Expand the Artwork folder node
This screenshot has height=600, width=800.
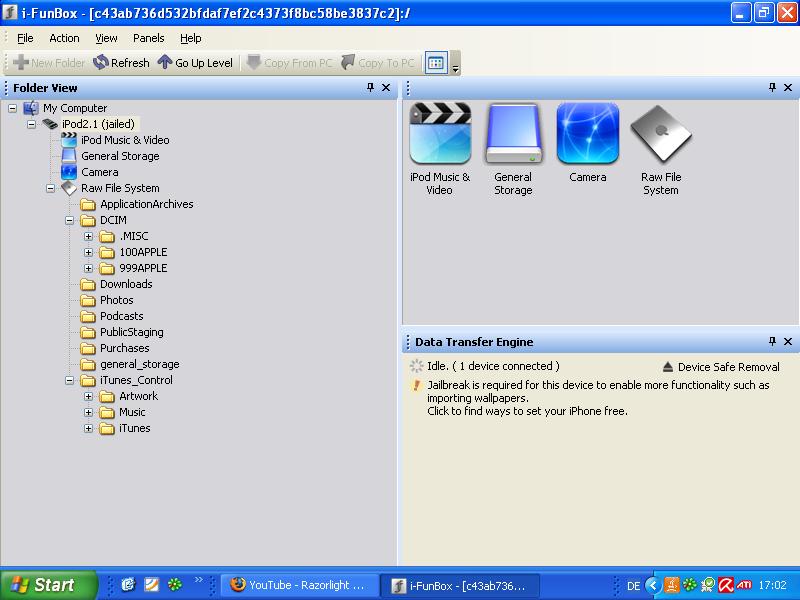[x=88, y=396]
